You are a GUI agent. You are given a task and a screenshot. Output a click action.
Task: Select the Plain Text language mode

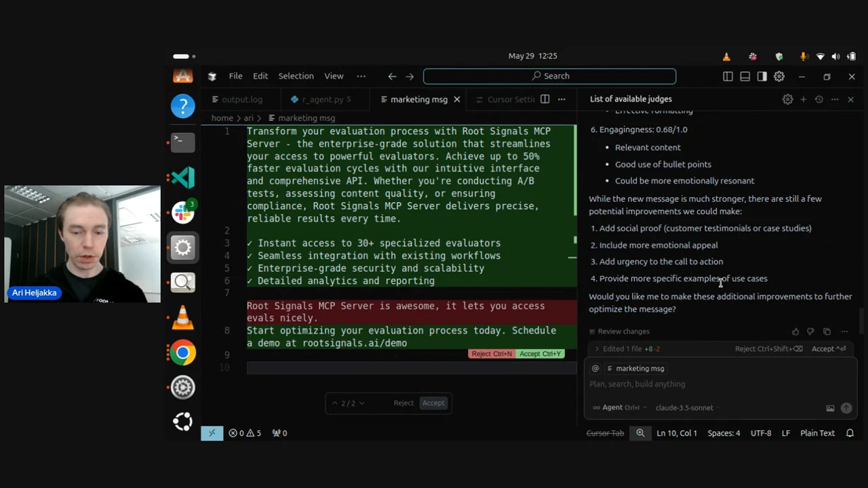pyautogui.click(x=817, y=433)
